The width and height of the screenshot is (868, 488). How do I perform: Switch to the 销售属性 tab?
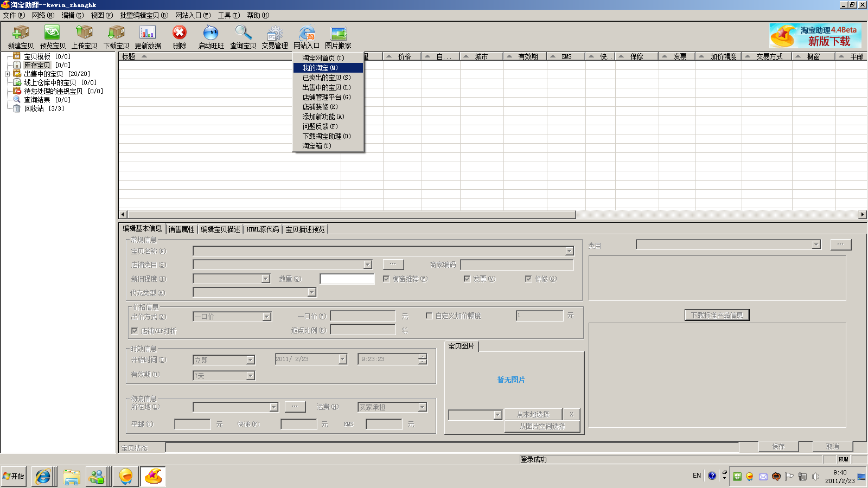pos(181,229)
